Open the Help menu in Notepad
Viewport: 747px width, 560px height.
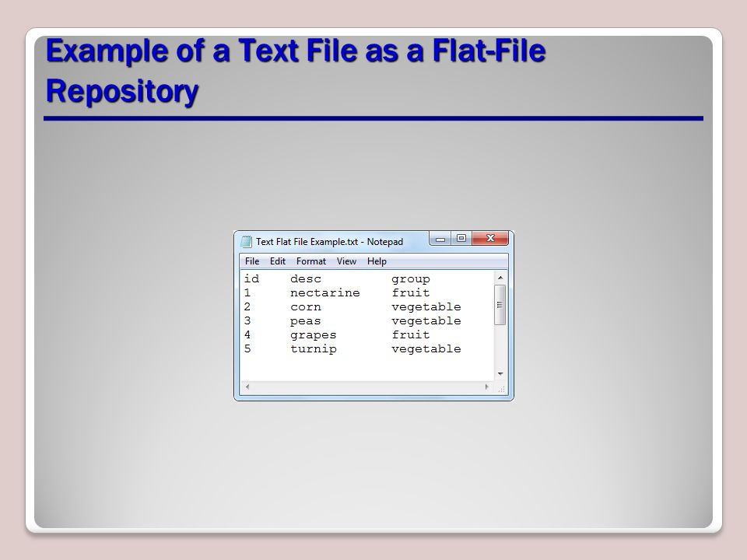(x=377, y=261)
